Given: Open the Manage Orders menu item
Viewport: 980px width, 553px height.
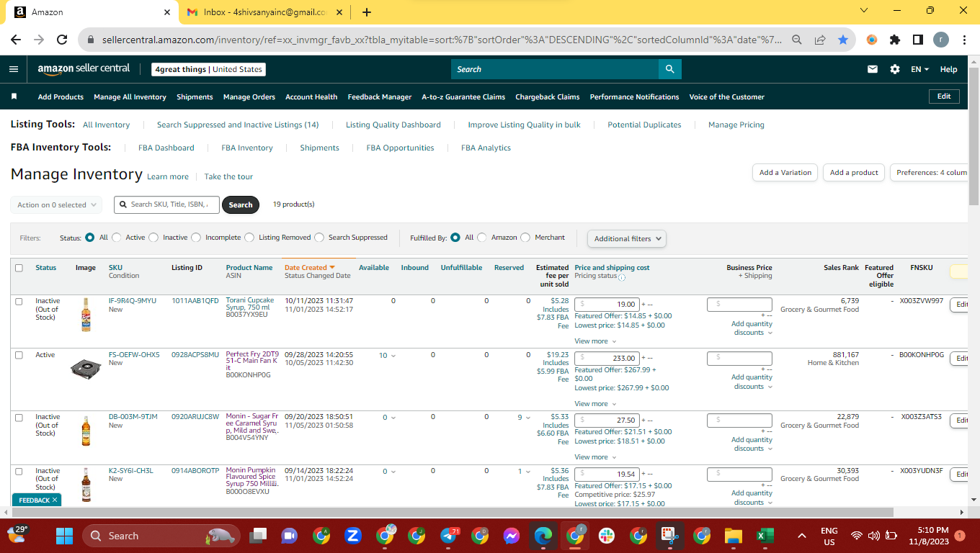Looking at the screenshot, I should coord(249,96).
